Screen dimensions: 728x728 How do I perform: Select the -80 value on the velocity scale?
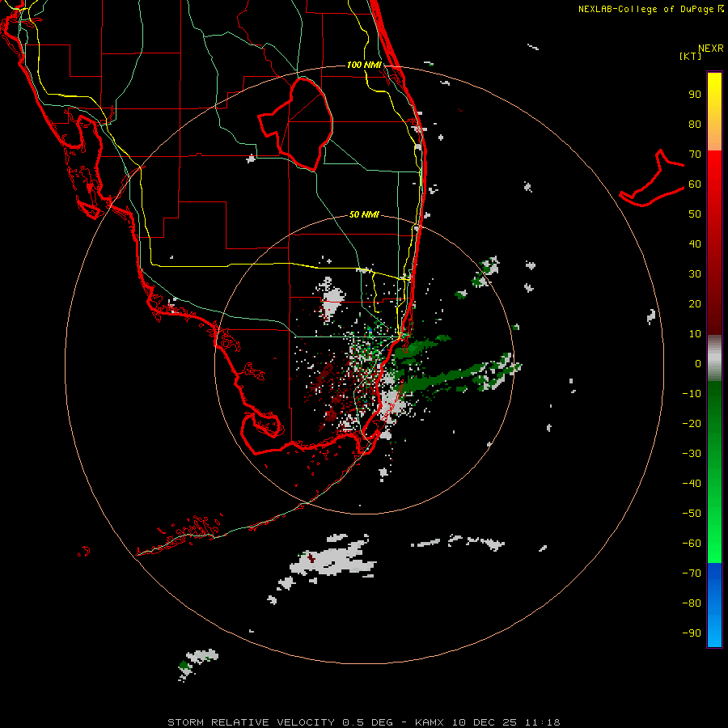pyautogui.click(x=692, y=603)
